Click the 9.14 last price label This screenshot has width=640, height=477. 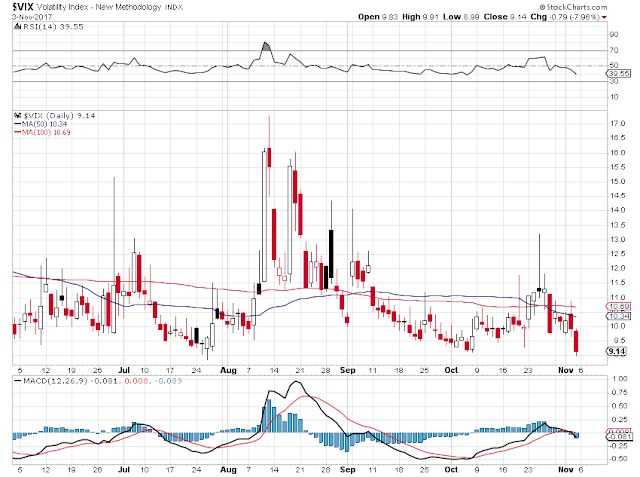[x=616, y=351]
